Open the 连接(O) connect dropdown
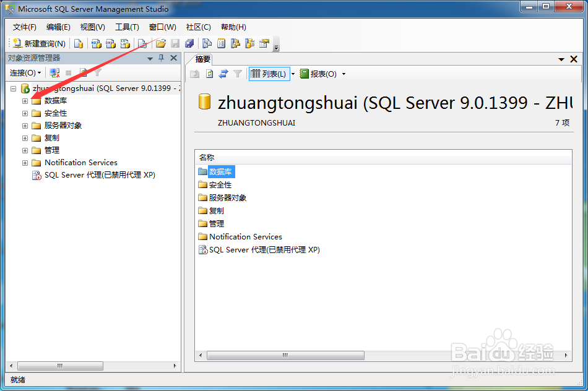The width and height of the screenshot is (588, 391). click(25, 73)
